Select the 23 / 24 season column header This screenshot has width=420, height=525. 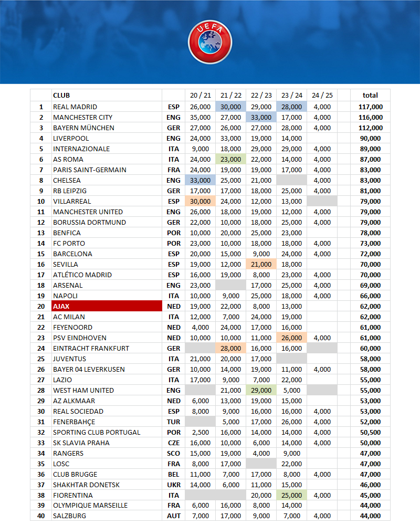[x=292, y=96]
